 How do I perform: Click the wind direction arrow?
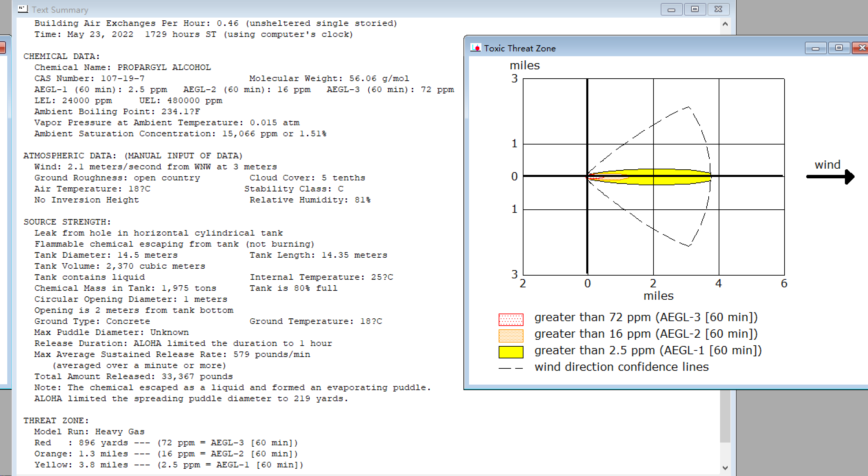point(830,177)
